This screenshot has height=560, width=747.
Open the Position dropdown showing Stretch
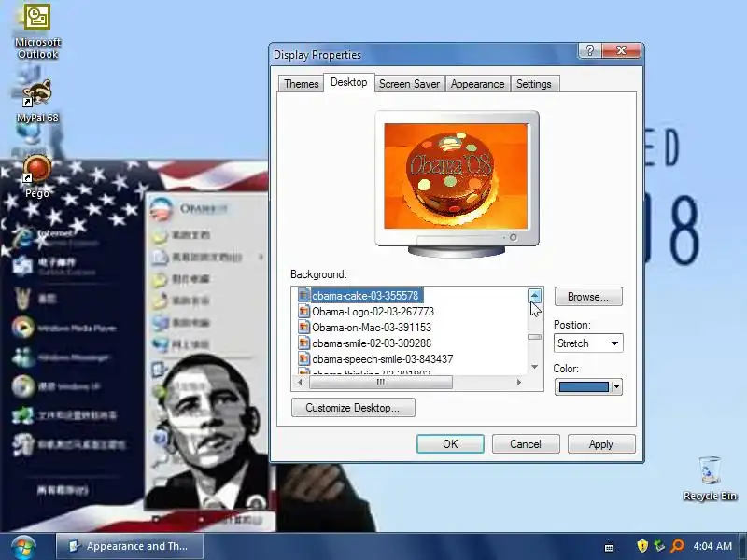[x=588, y=343]
